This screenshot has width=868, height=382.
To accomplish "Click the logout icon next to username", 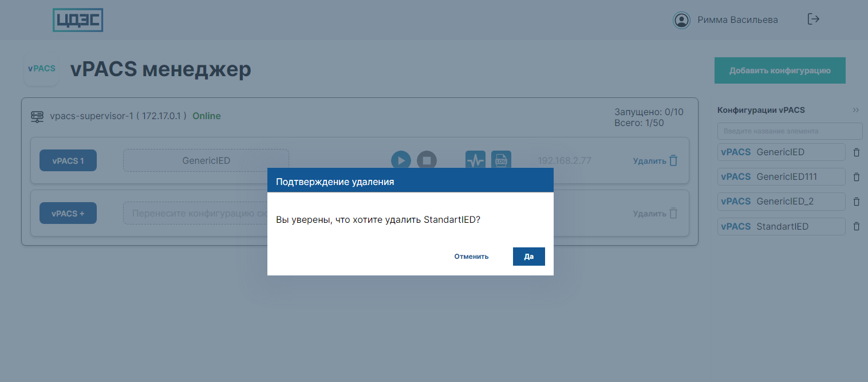I will [813, 19].
